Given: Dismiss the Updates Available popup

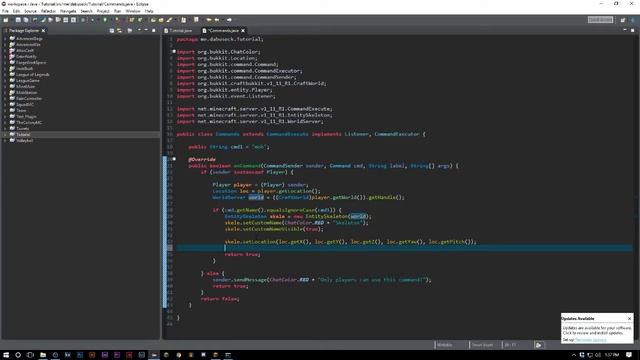Looking at the screenshot, I should 629,318.
